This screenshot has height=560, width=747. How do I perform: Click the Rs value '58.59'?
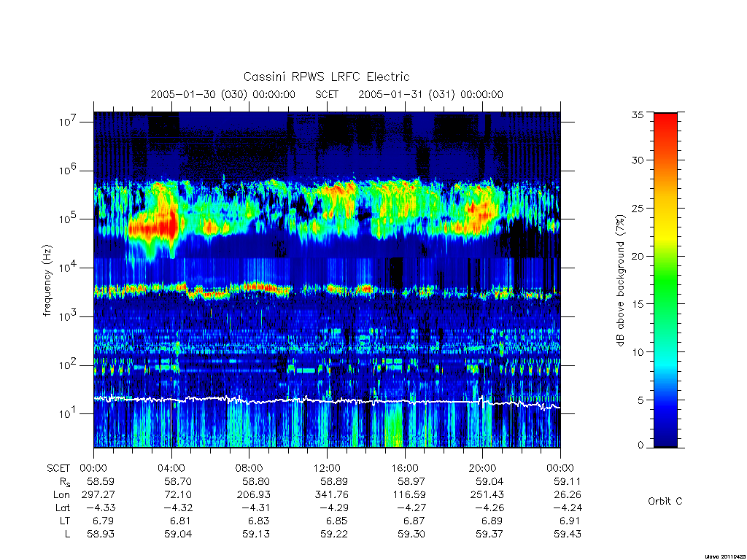pos(101,481)
